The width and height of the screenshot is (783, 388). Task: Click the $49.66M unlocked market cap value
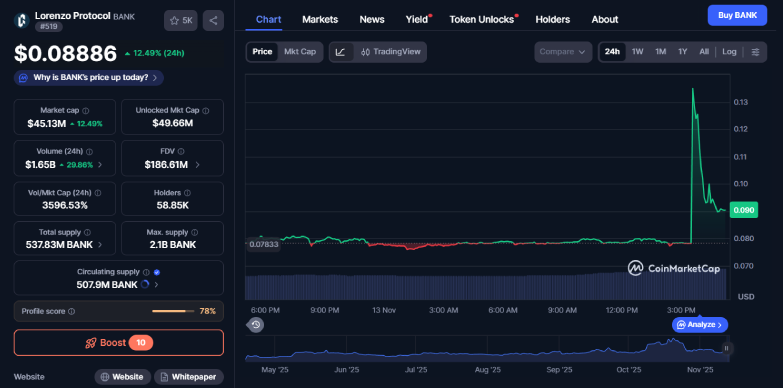click(x=172, y=123)
